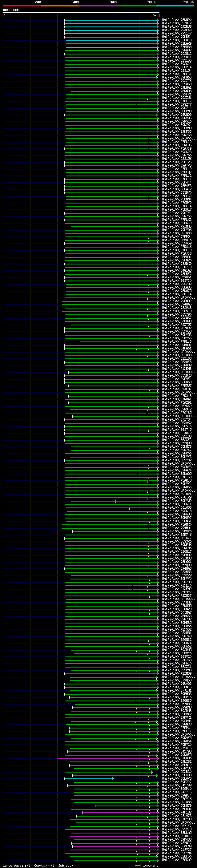The width and height of the screenshot is (197, 868).
Task: Open hit UniRef100_A5AJI9
Action: click(176, 149)
